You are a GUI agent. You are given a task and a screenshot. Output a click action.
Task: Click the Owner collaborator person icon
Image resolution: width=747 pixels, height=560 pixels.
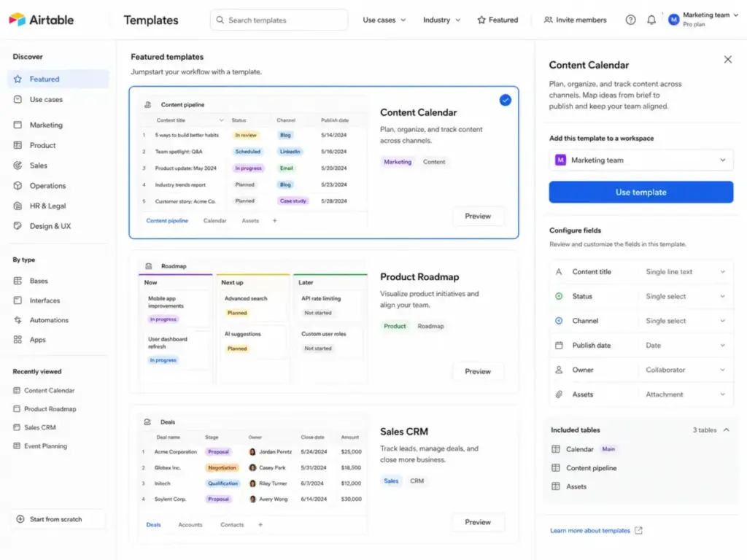tap(559, 370)
